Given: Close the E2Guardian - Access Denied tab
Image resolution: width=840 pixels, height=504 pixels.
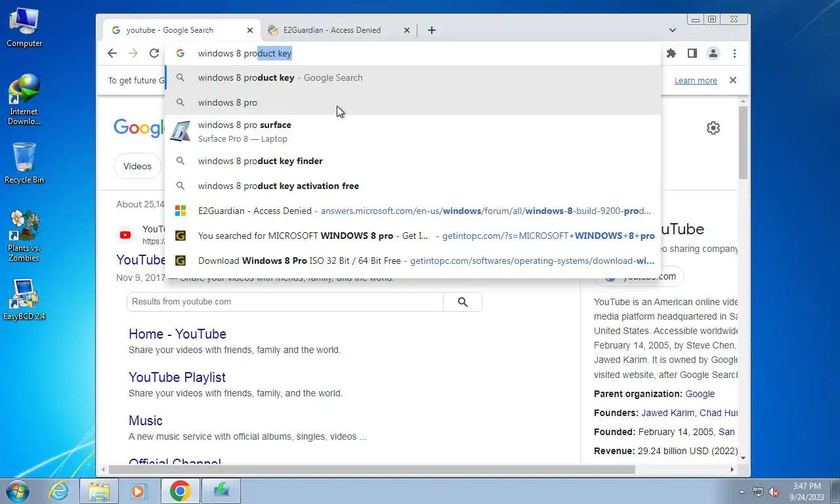Looking at the screenshot, I should (406, 30).
